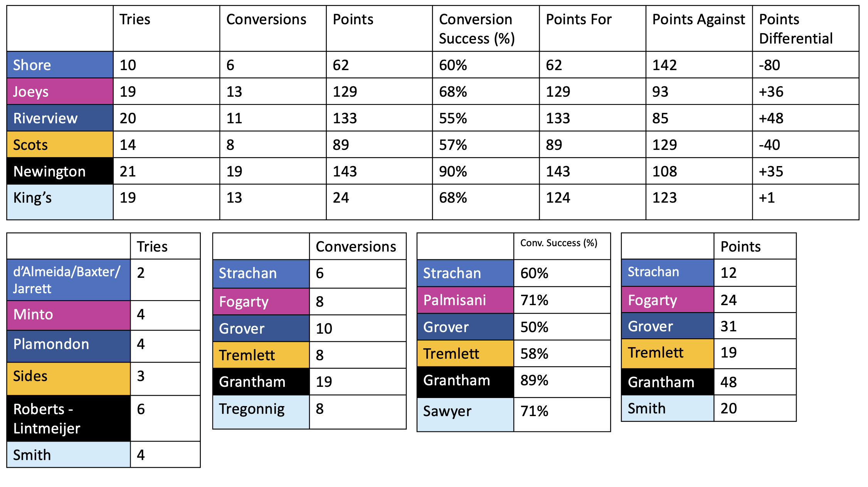Click the Tregonnig conversions row label

click(x=261, y=412)
